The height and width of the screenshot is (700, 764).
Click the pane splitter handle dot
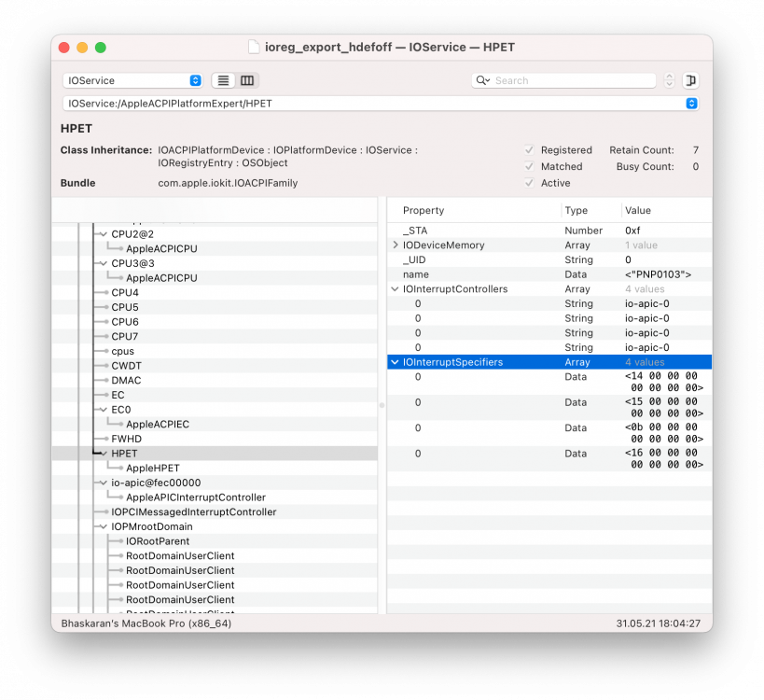coord(382,405)
